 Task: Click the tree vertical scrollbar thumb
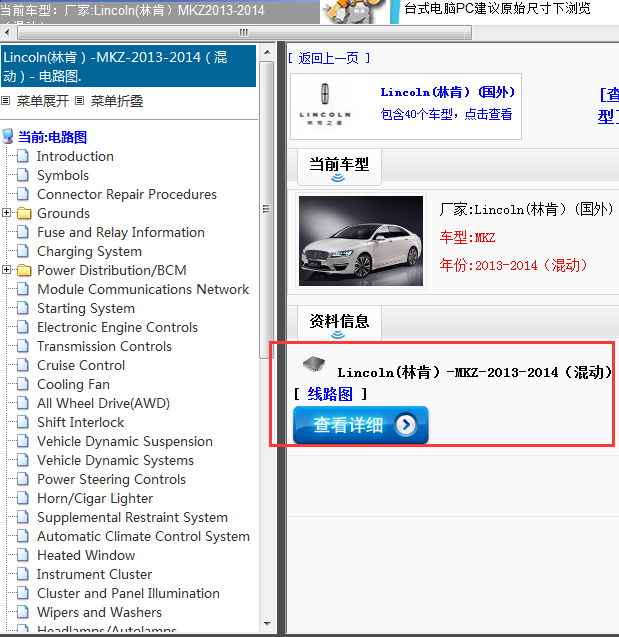[x=266, y=209]
